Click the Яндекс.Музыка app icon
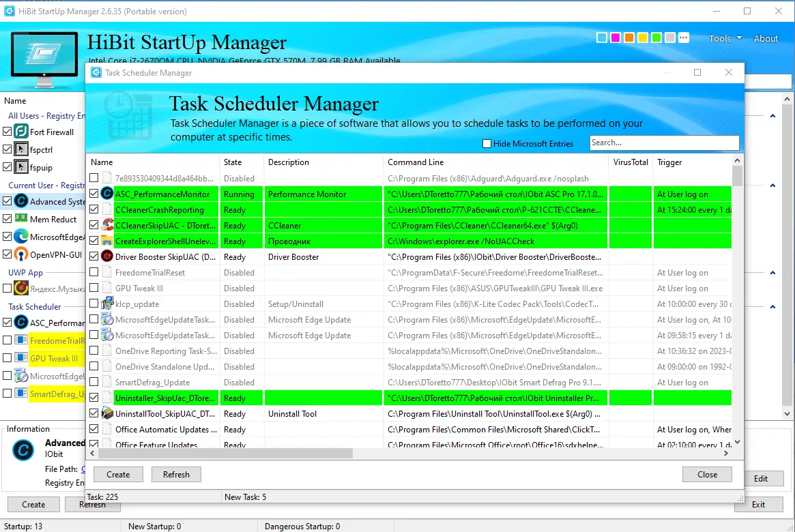This screenshot has width=795, height=532. pyautogui.click(x=20, y=289)
